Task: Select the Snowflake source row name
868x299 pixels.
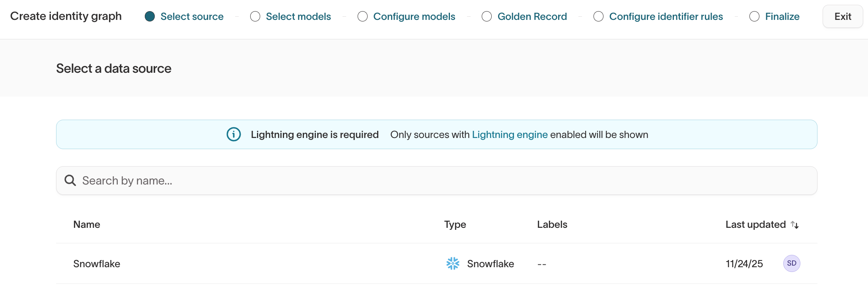Action: tap(97, 264)
